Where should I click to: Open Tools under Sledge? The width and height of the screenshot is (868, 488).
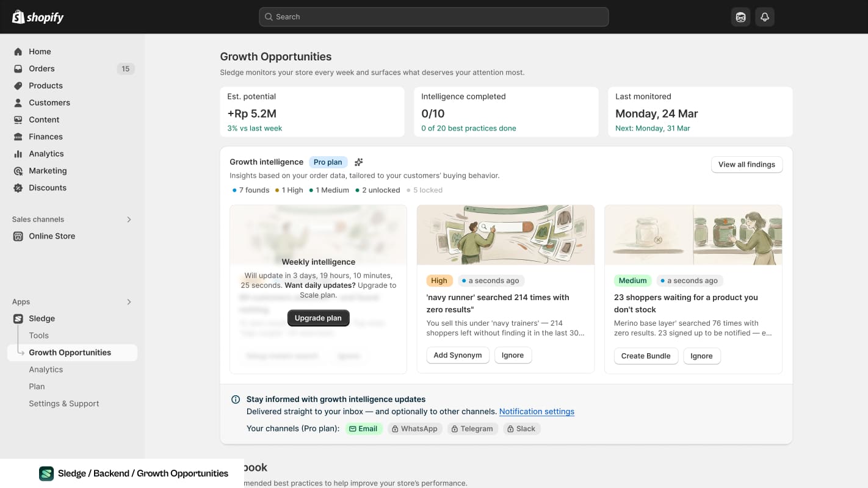click(38, 335)
